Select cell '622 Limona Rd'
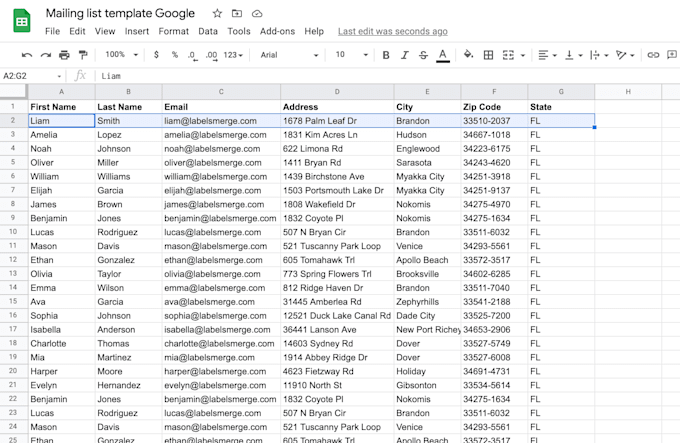Viewport: 680px width, 443px height. pyautogui.click(x=337, y=149)
